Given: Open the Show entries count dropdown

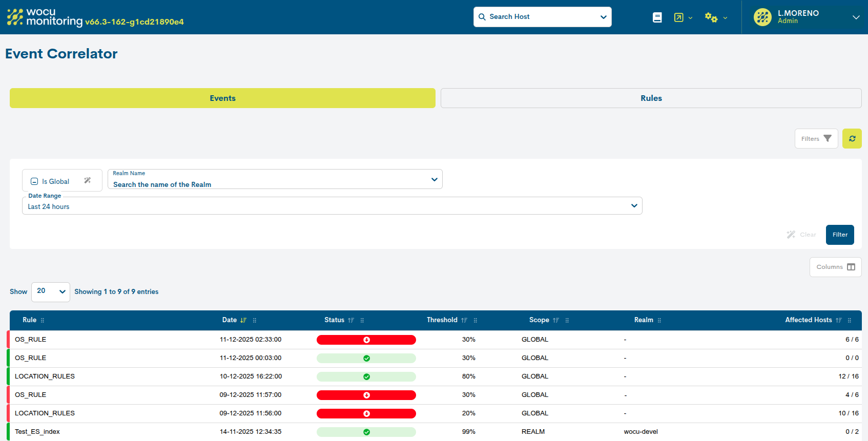Looking at the screenshot, I should click(51, 291).
